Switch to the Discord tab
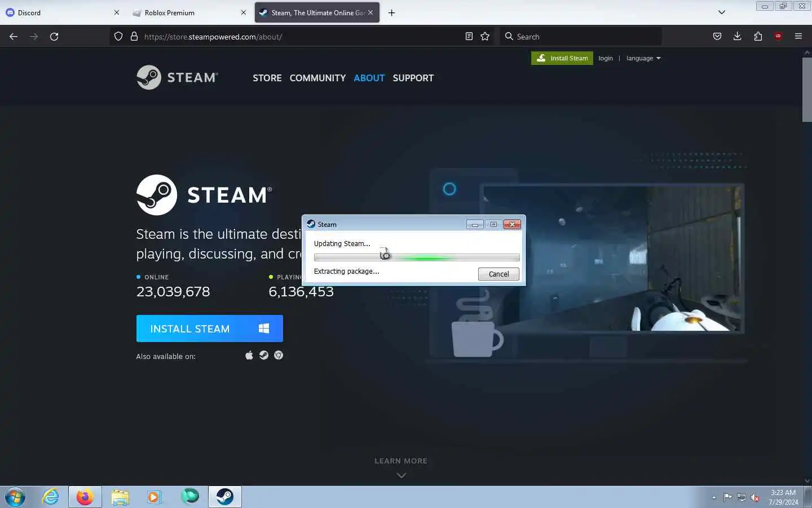The image size is (812, 508). pyautogui.click(x=62, y=12)
